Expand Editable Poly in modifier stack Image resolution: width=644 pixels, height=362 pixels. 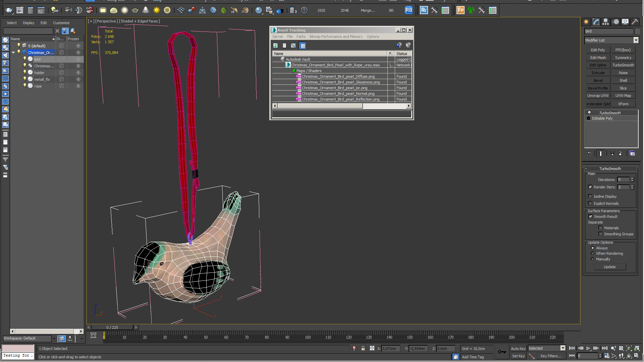coord(589,118)
